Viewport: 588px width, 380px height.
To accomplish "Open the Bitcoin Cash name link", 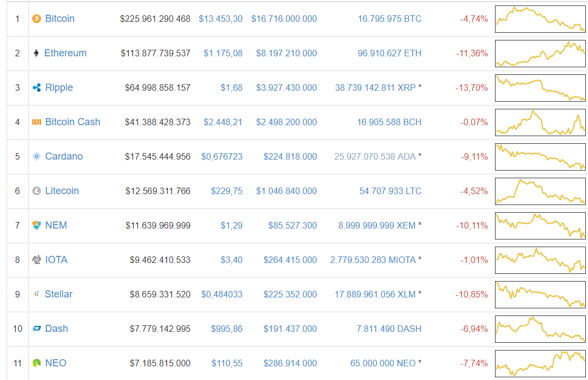I will point(73,122).
